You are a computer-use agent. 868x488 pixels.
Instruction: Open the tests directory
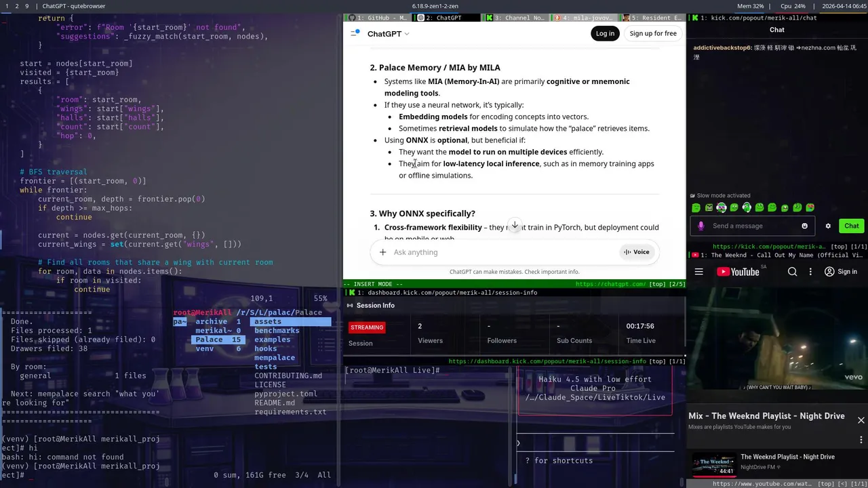(265, 367)
